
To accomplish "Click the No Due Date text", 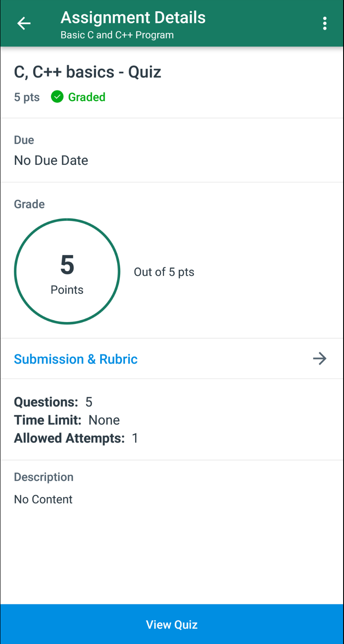I will tap(51, 161).
